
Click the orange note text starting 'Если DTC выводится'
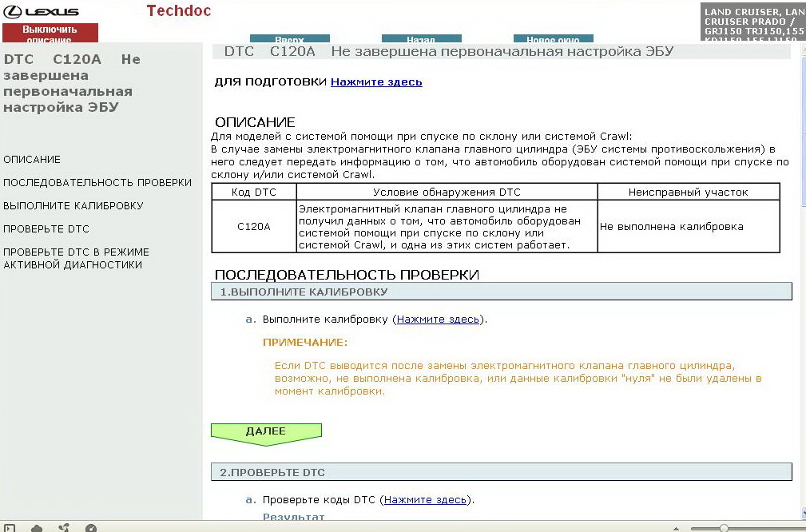point(518,379)
